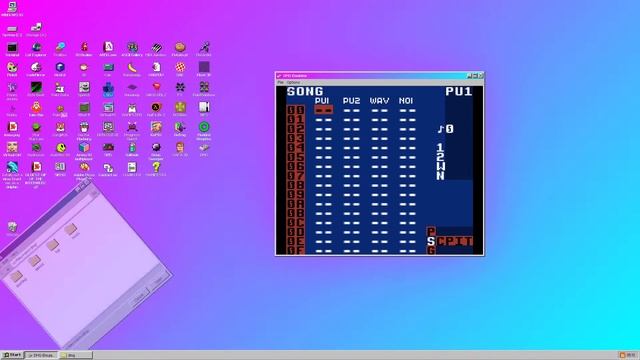Open the top folder in the tilted window
This screenshot has height=360, width=640.
tap(71, 229)
